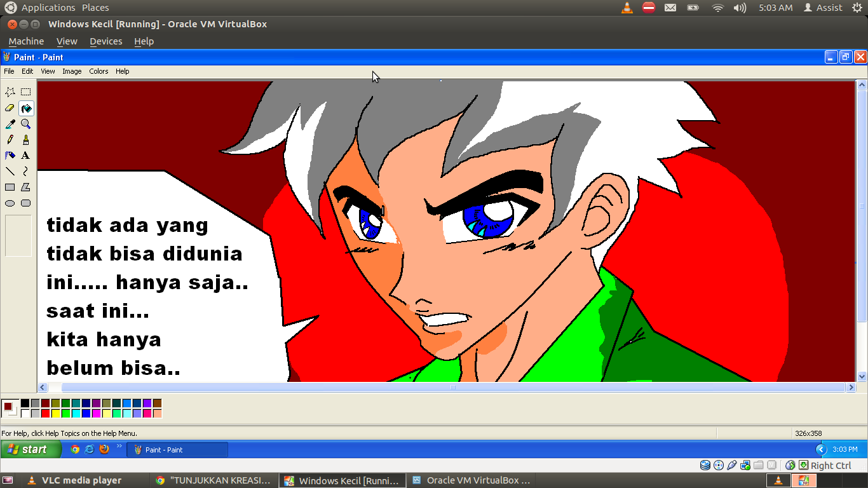Open Ubuntu Places menu

95,8
